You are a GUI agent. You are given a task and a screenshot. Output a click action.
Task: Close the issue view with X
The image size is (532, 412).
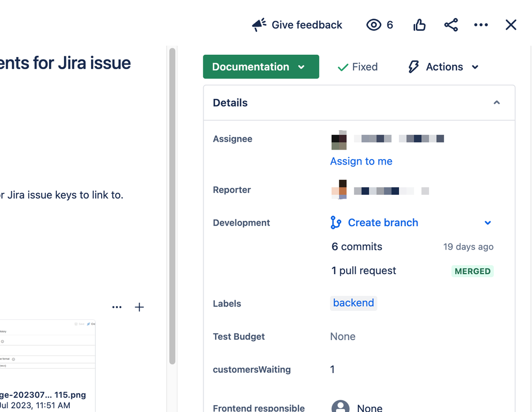coord(511,25)
